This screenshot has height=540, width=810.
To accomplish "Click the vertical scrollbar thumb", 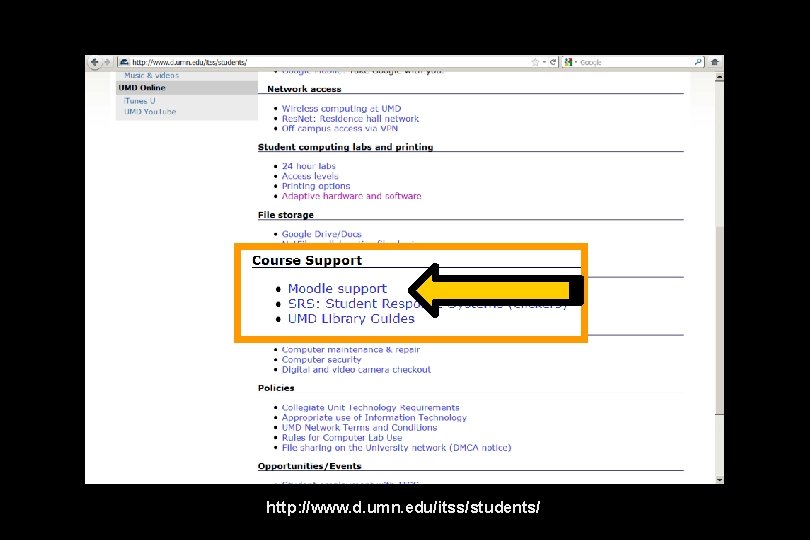I will pyautogui.click(x=719, y=320).
